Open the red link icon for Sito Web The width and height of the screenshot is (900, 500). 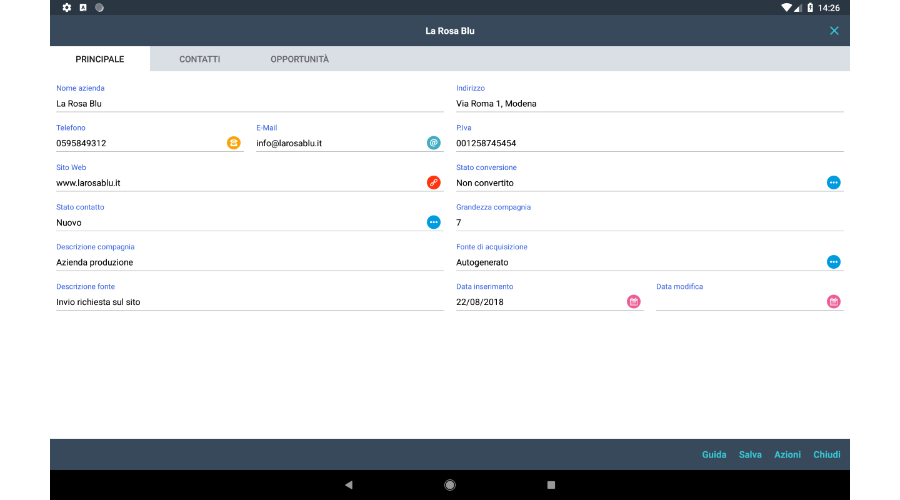pos(433,182)
